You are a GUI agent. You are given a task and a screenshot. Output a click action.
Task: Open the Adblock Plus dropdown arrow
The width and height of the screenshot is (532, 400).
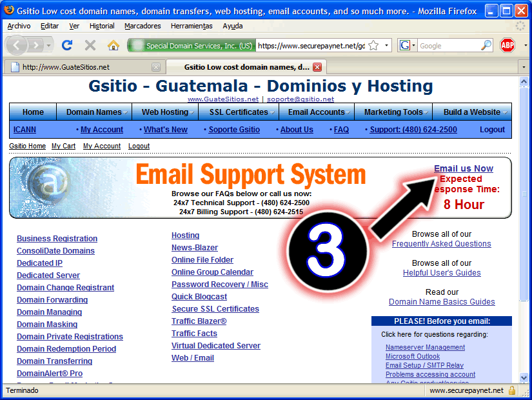click(525, 45)
